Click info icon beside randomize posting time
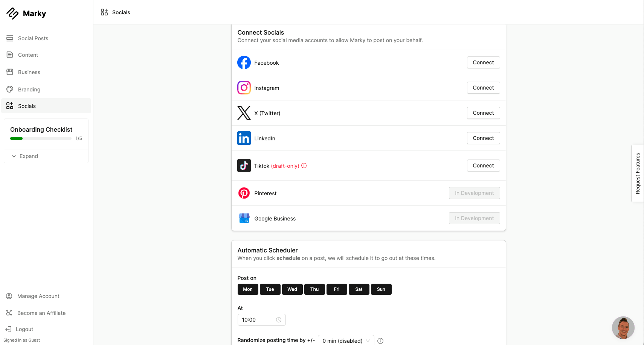The height and width of the screenshot is (345, 644). [x=380, y=341]
